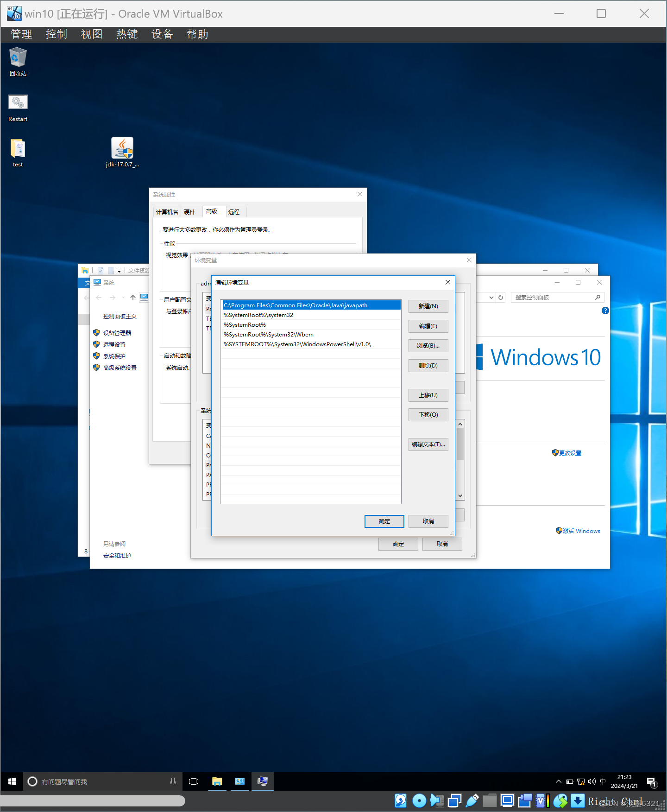Open 远程设置 link in System window
Screen dimensions: 667x812
tap(114, 344)
